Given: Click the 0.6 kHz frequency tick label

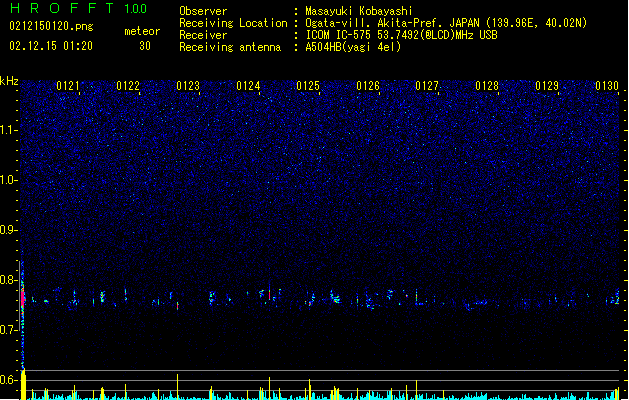Looking at the screenshot, I should click(x=8, y=380).
